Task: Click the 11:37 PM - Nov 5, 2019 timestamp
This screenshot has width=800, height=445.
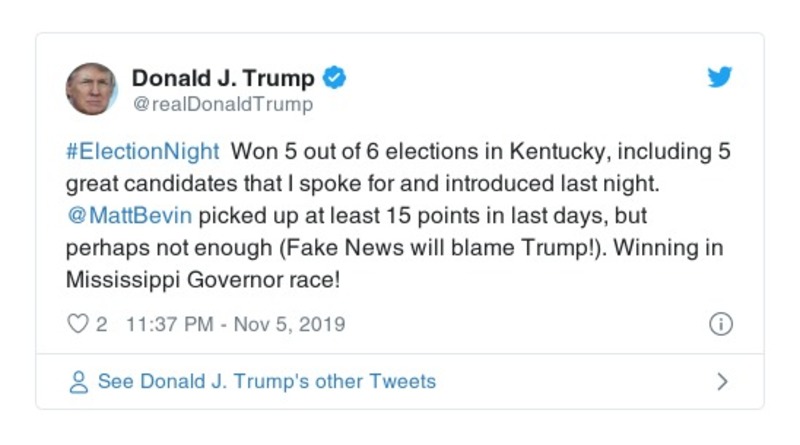Action: point(234,324)
